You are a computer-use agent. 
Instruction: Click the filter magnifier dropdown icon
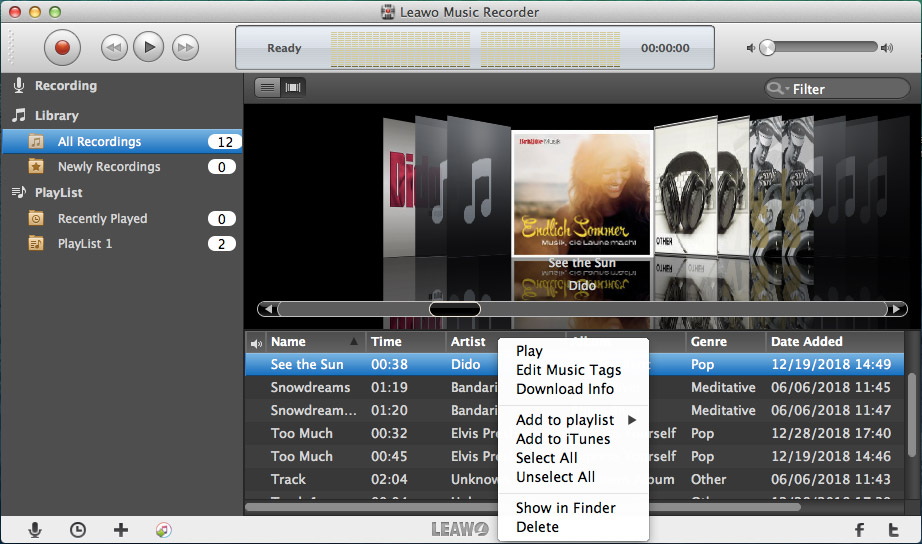pos(777,88)
